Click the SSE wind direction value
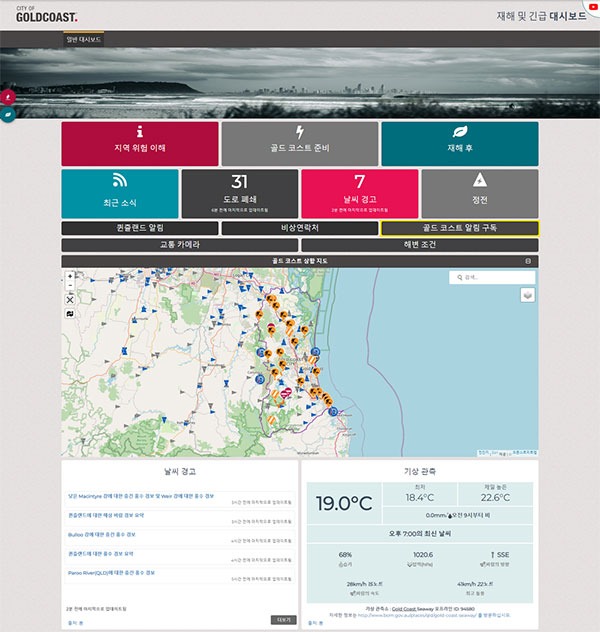This screenshot has width=600, height=632. [x=500, y=555]
